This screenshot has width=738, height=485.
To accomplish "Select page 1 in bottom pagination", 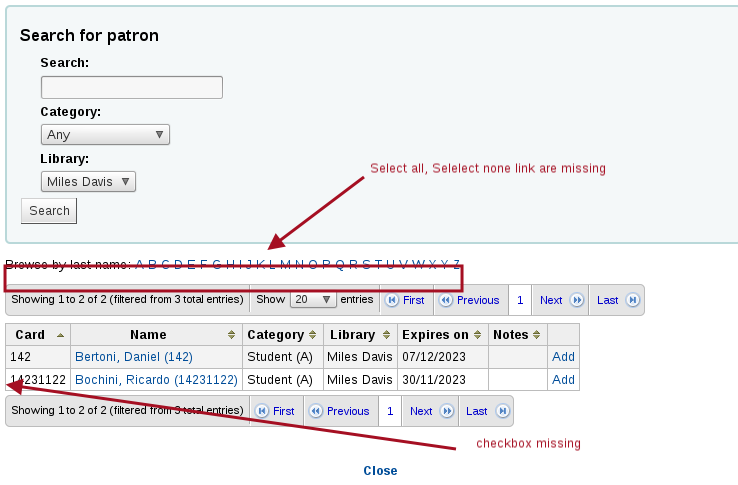I will 390,411.
